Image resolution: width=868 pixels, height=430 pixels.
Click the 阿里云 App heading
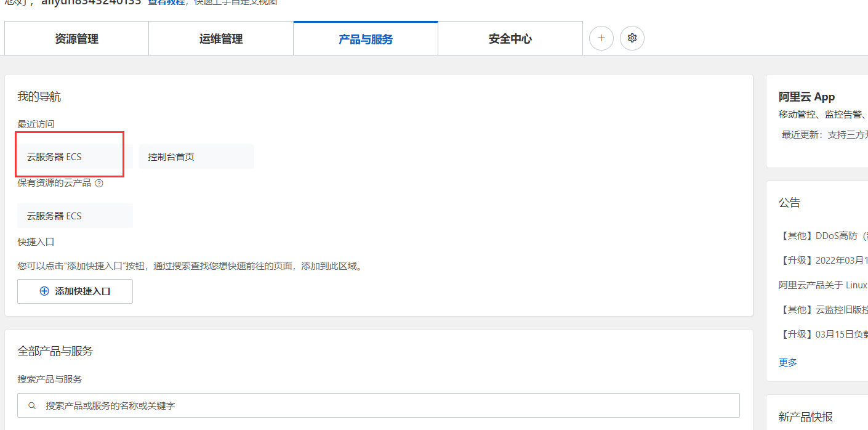pyautogui.click(x=806, y=97)
